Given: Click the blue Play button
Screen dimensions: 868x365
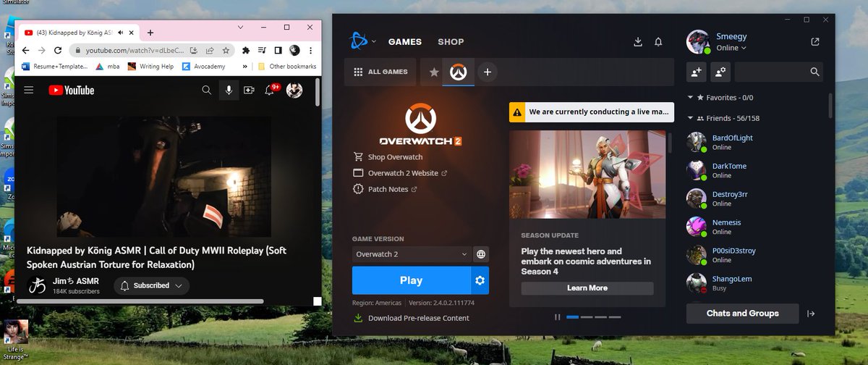Looking at the screenshot, I should tap(411, 280).
